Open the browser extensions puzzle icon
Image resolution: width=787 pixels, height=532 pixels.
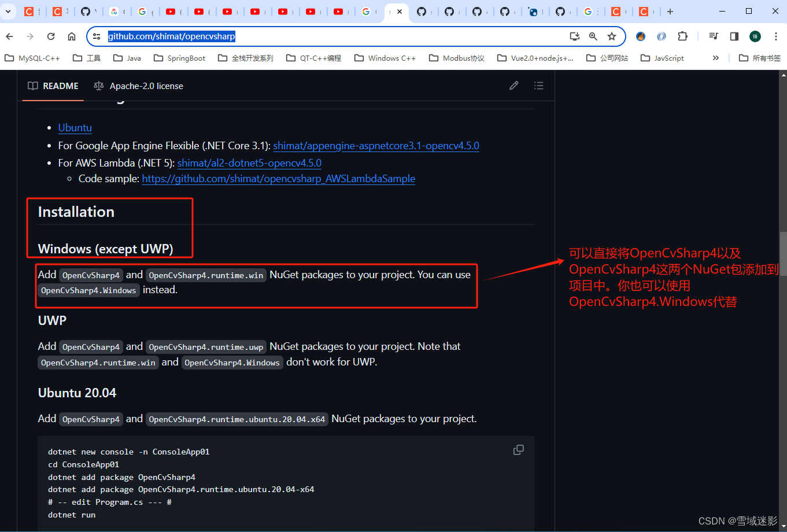(683, 36)
